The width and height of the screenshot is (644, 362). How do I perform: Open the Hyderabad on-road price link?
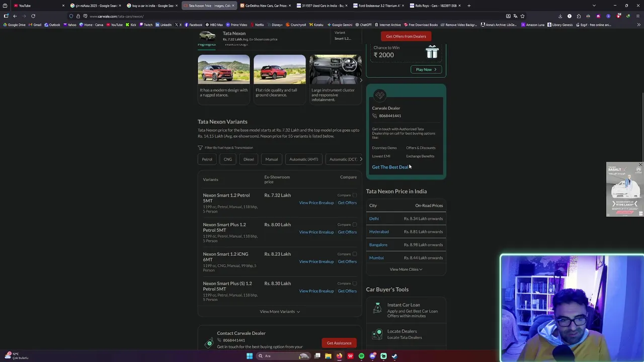[379, 232]
